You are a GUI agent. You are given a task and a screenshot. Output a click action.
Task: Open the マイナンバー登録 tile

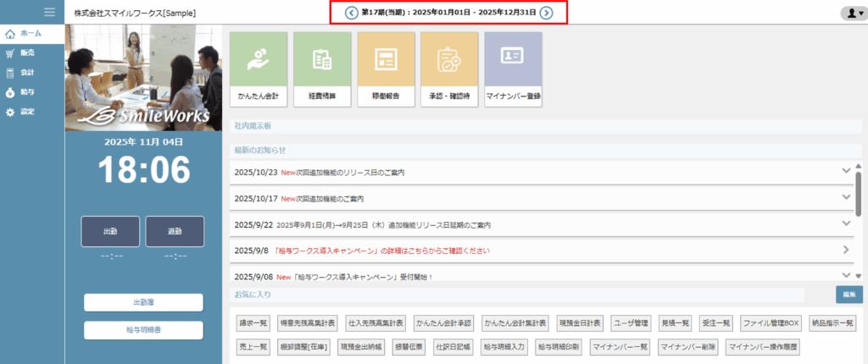[513, 69]
